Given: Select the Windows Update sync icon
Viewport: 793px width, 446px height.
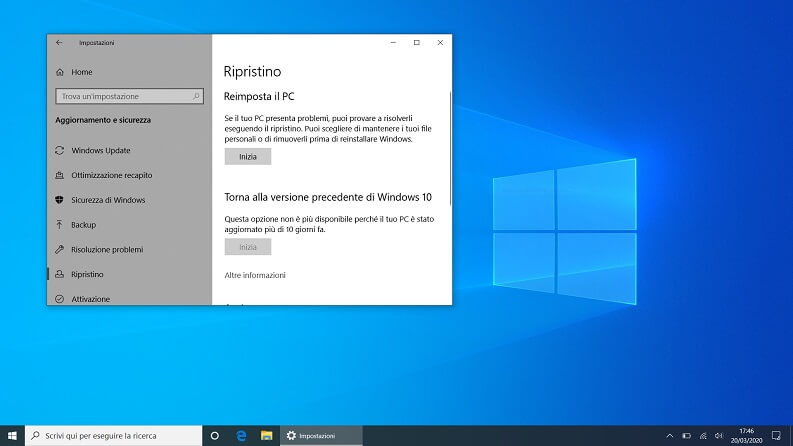Looking at the screenshot, I should click(60, 151).
